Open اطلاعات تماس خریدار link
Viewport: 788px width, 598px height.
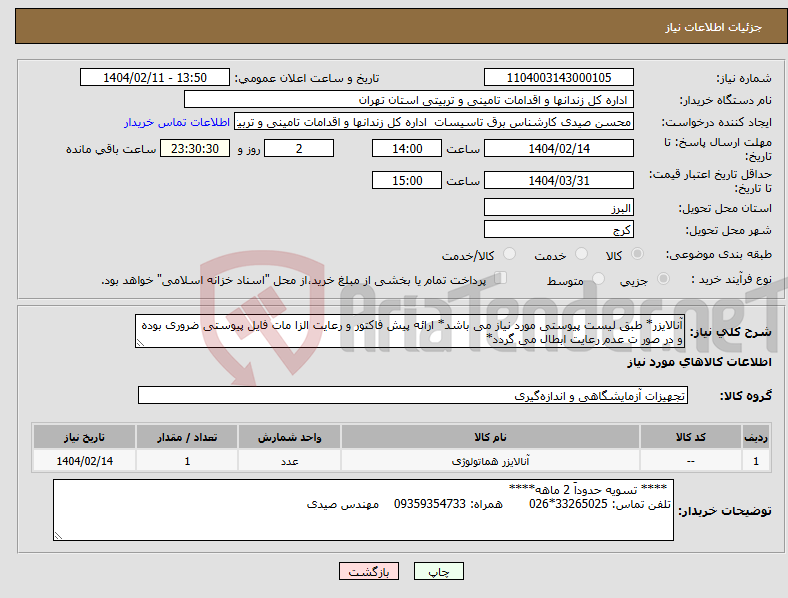tap(177, 122)
